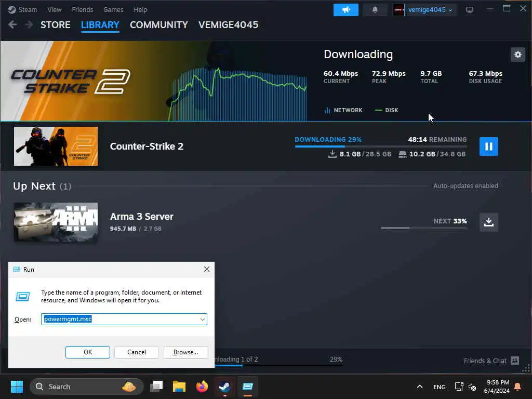Image resolution: width=532 pixels, height=399 pixels.
Task: Click the muted volume tray icon
Action: [x=472, y=387]
